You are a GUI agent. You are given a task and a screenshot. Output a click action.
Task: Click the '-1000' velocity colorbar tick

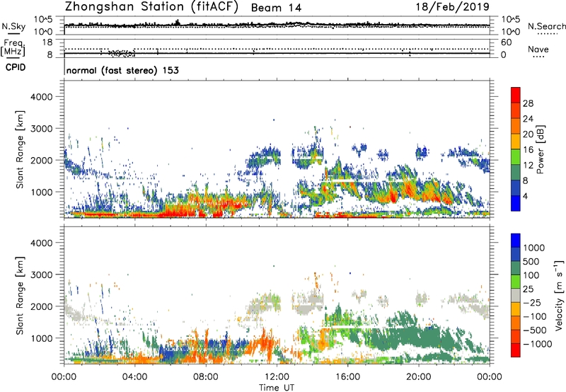tap(537, 344)
